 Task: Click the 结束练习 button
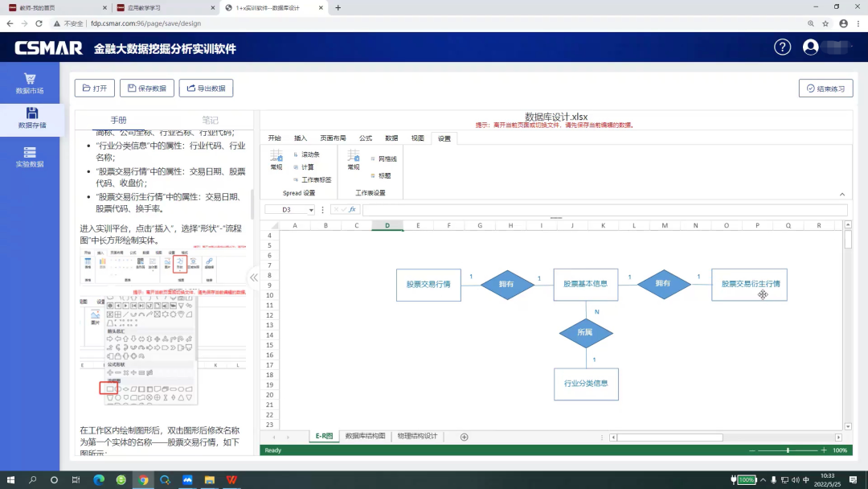(x=825, y=88)
